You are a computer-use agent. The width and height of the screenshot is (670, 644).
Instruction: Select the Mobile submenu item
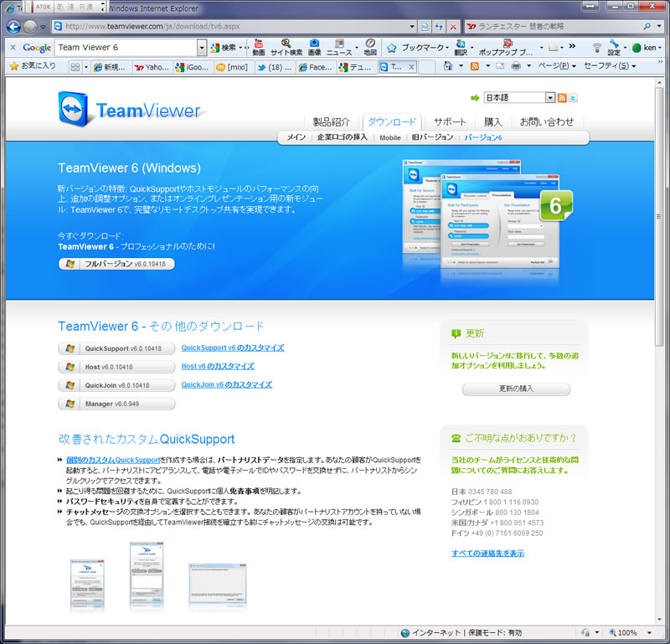tap(390, 137)
